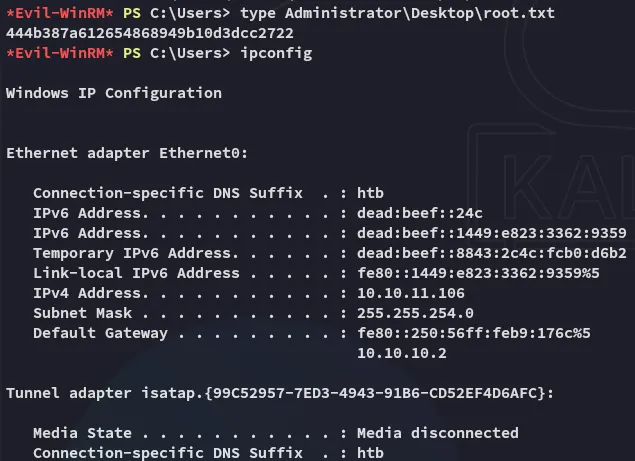Click the htb DNS suffix under Ethernet0
Viewport: 635px width, 461px height.
(x=370, y=193)
